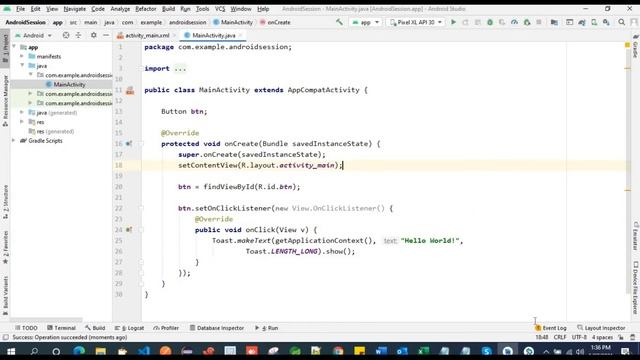Open the AVD Manager icon
The width and height of the screenshot is (640, 360).
coord(594,22)
